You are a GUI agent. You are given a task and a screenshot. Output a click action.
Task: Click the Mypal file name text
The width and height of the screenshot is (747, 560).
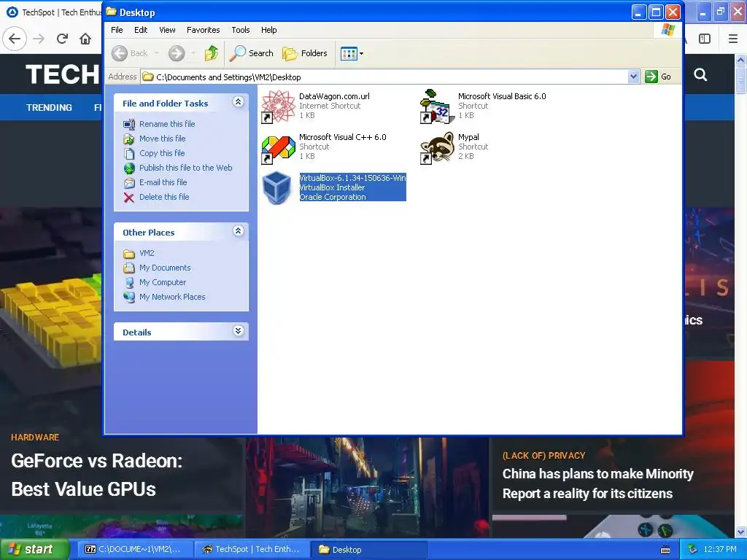[468, 137]
